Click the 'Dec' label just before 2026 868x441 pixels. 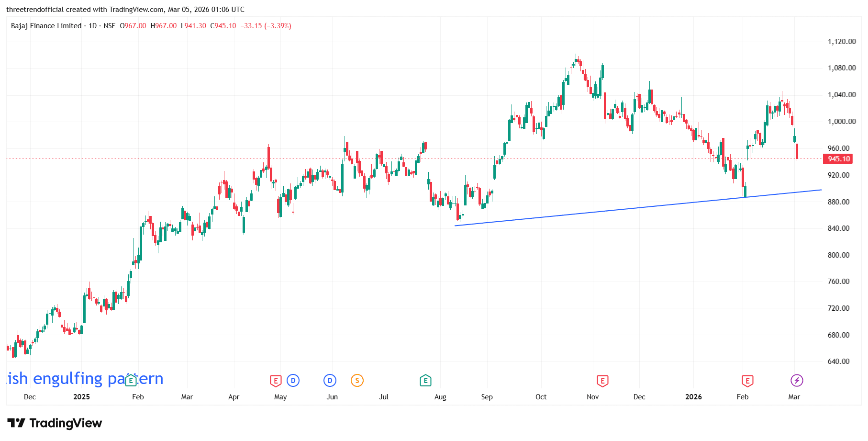(639, 397)
